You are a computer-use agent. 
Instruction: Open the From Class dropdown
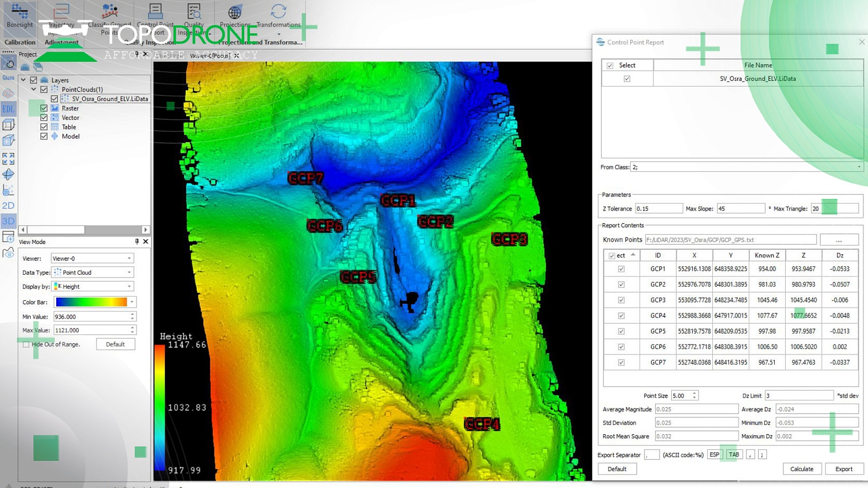pyautogui.click(x=858, y=167)
